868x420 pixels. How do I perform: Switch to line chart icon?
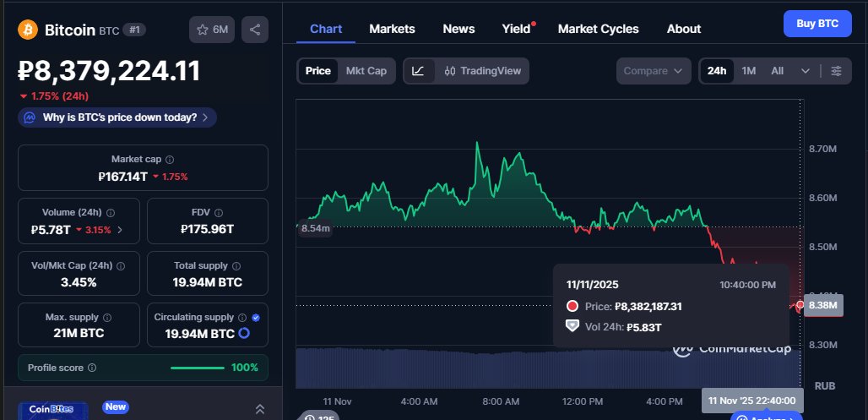point(419,71)
